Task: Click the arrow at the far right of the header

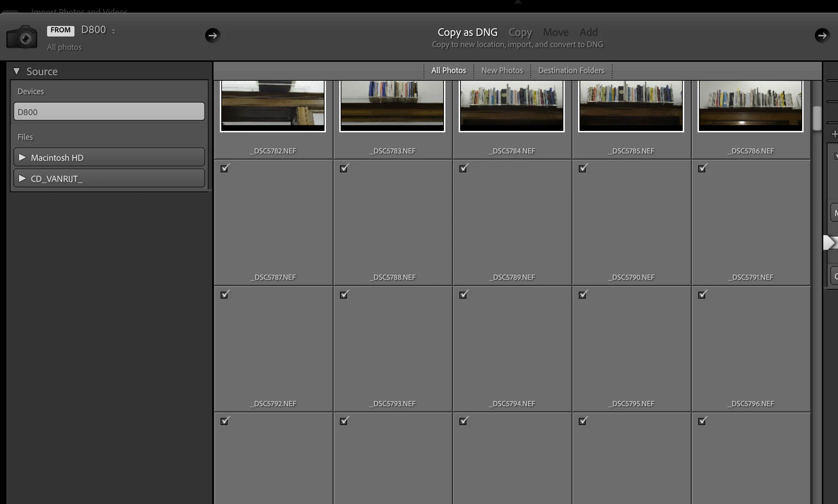Action: tap(822, 35)
